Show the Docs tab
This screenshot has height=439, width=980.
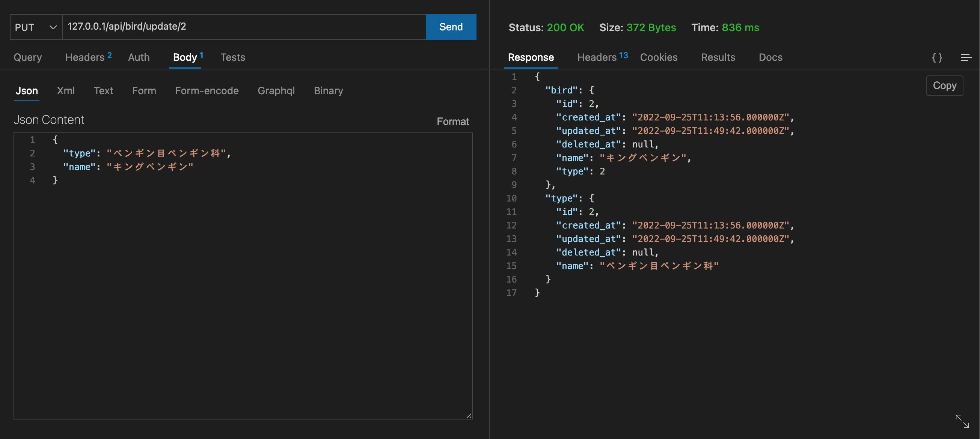pos(770,57)
